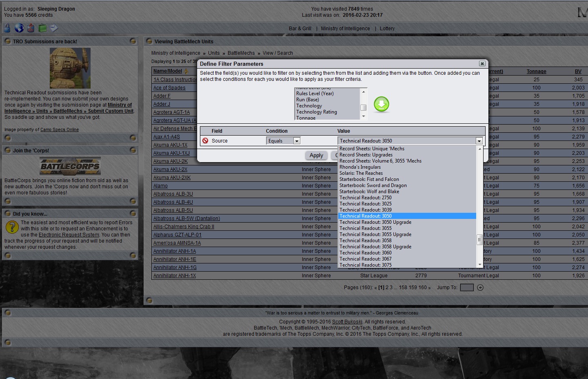Choose Run (Base) in field list
This screenshot has width=588, height=379.
(x=307, y=100)
